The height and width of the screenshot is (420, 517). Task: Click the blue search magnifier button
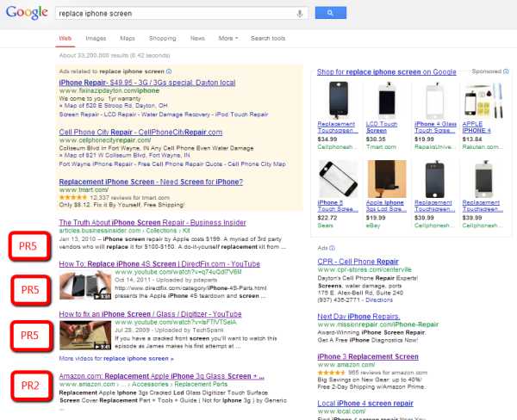pos(330,13)
